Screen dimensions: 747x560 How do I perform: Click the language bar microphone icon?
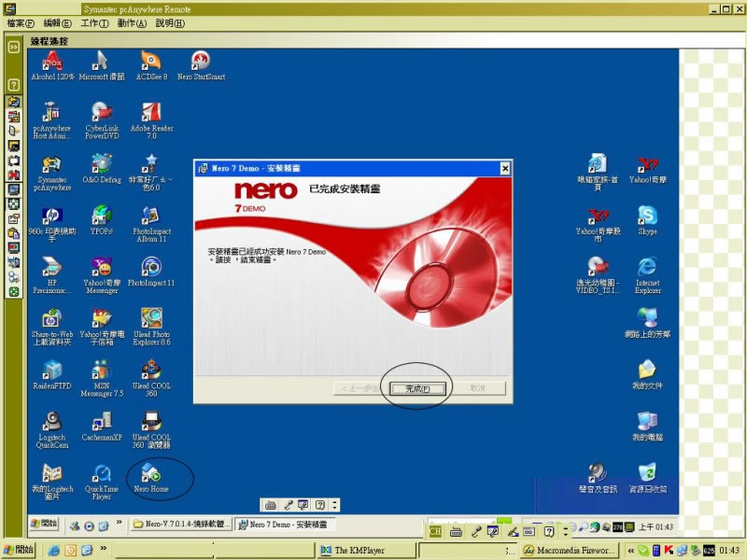click(x=476, y=531)
